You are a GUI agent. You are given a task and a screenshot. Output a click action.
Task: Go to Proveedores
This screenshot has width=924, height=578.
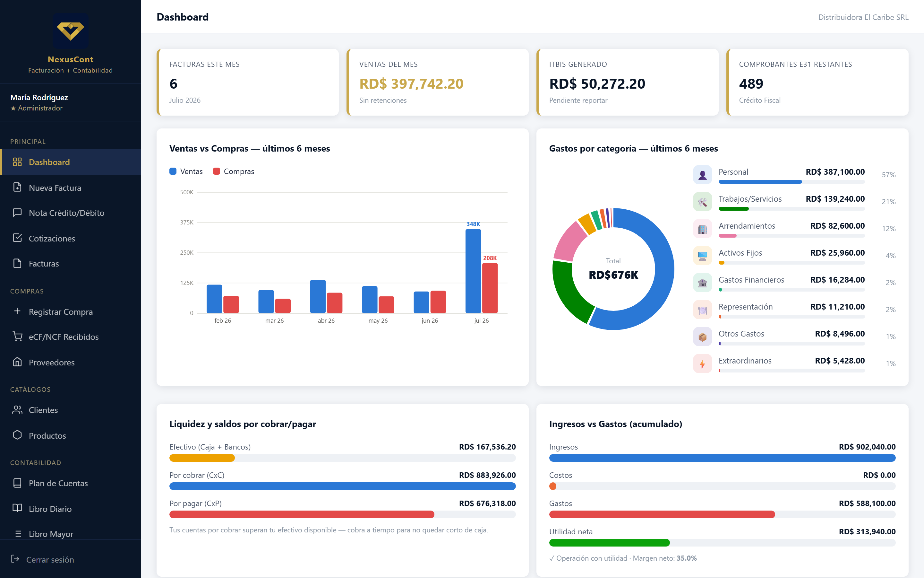point(71,362)
